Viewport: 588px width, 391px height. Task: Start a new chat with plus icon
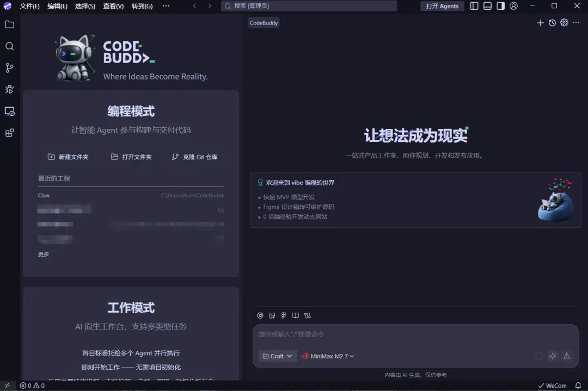[541, 23]
